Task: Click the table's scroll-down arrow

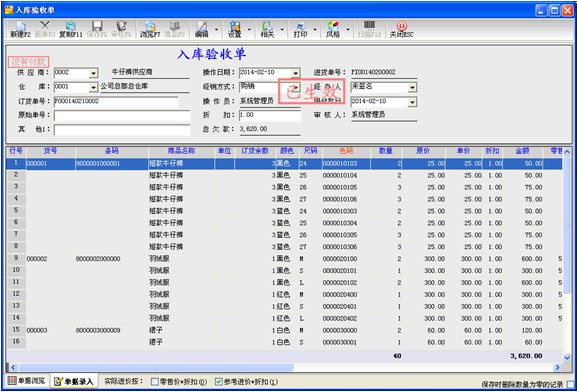Action: [x=567, y=357]
